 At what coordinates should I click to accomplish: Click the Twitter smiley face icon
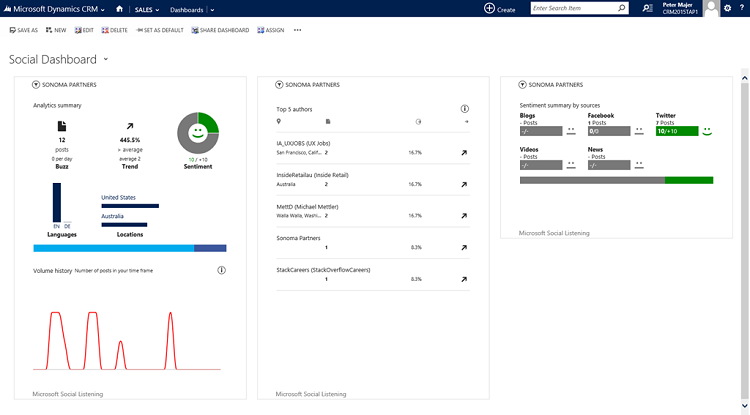click(x=707, y=131)
